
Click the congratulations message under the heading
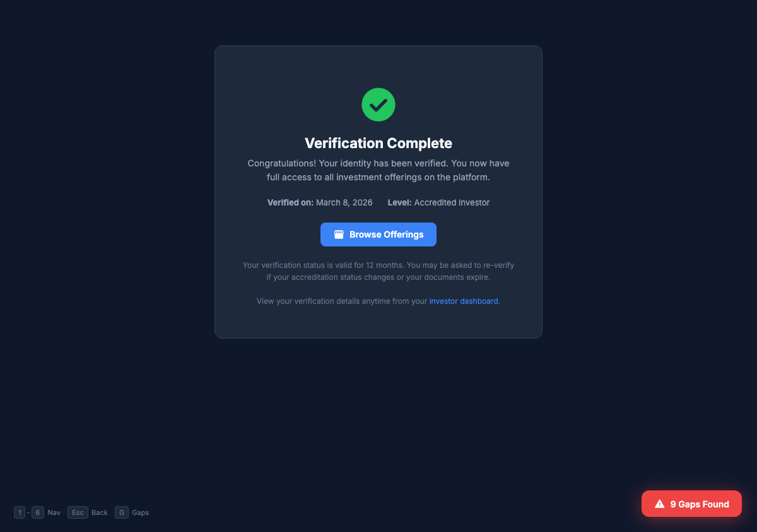[378, 170]
